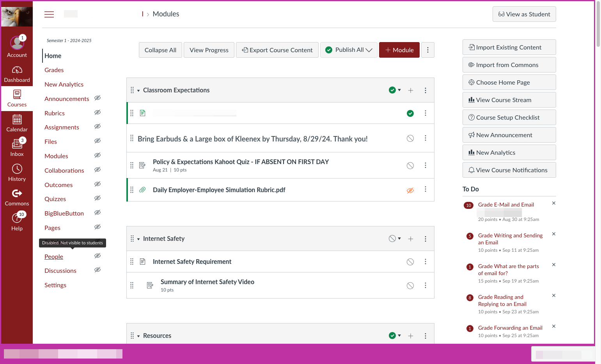Click the red add Module button

399,50
